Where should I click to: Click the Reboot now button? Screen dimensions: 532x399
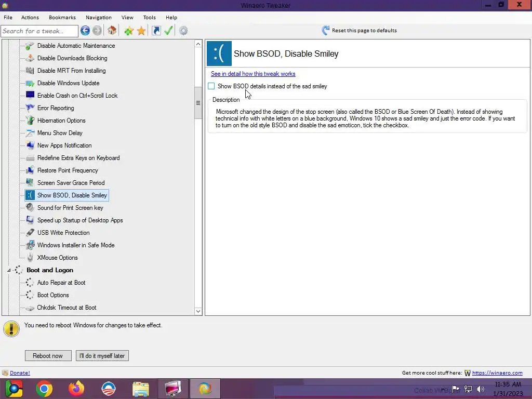[48, 355]
